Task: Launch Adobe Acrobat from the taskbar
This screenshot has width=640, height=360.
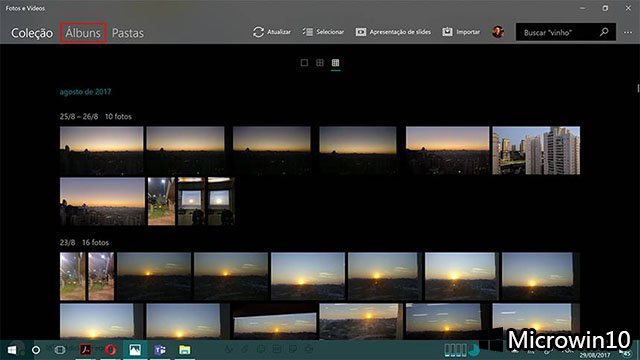Action: pyautogui.click(x=85, y=350)
